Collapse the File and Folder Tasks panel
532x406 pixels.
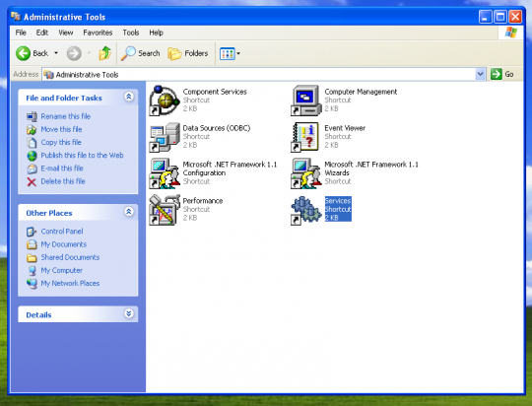tap(129, 98)
